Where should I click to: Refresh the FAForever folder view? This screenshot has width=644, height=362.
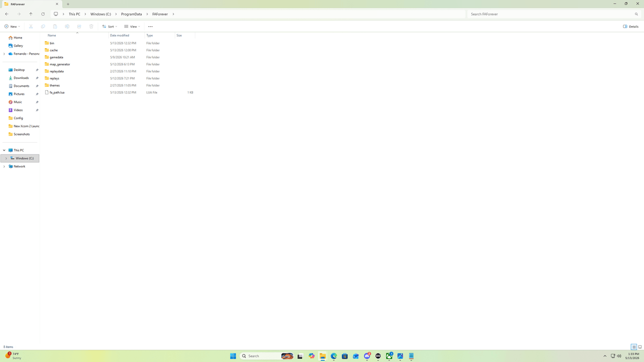point(43,14)
